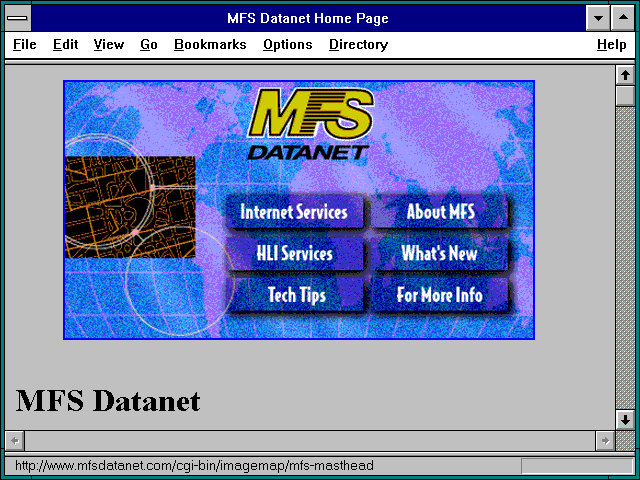This screenshot has height=480, width=640.
Task: Open the Help menu
Action: pos(611,44)
